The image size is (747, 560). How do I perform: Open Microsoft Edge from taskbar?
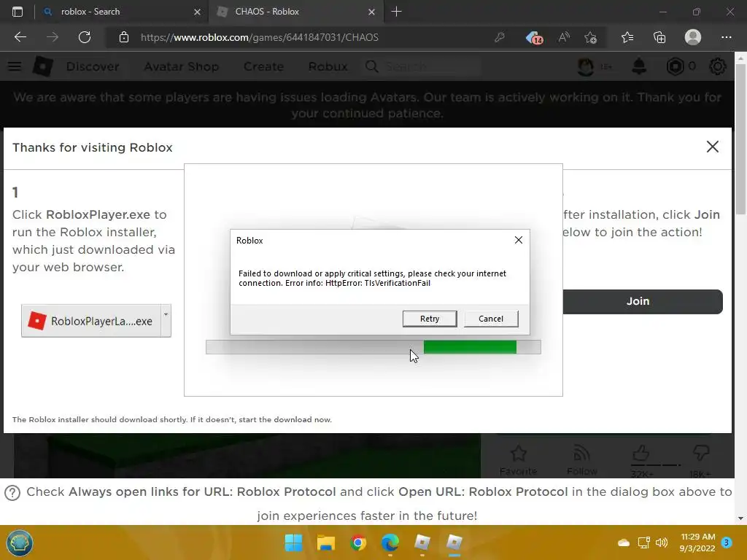click(390, 542)
